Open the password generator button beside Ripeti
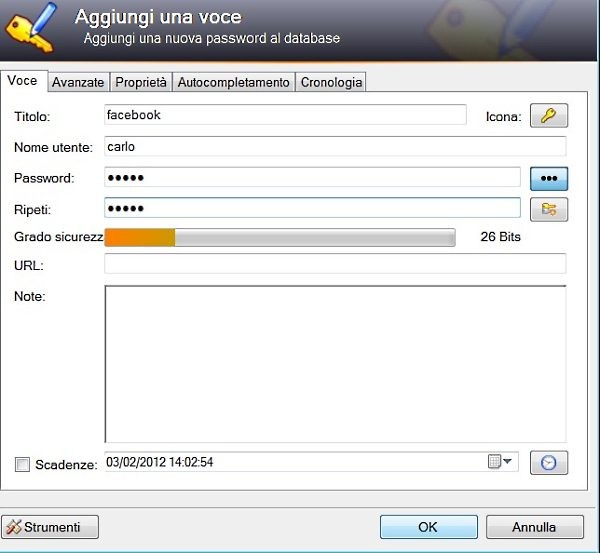This screenshot has width=600, height=553. [x=548, y=209]
